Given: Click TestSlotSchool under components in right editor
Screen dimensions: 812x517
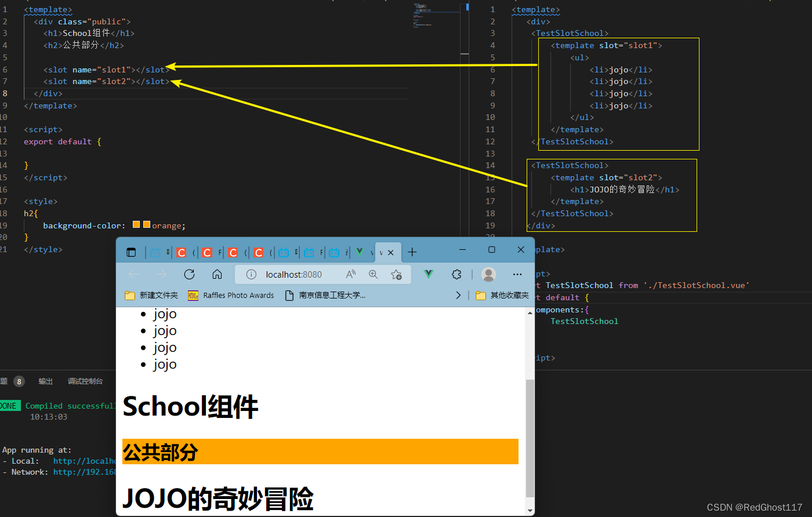Looking at the screenshot, I should point(584,322).
